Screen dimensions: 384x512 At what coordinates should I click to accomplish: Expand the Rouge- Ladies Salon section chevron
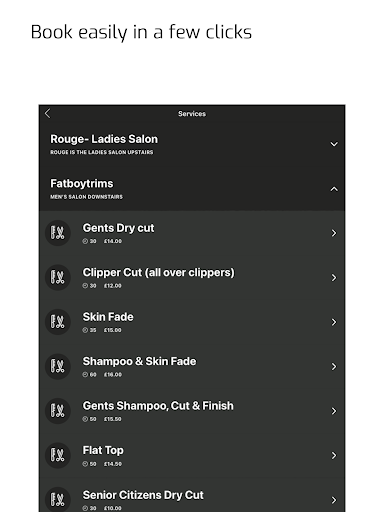334,144
